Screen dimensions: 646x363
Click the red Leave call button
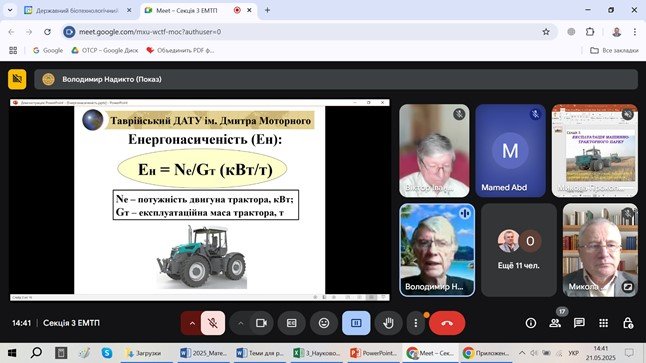coord(447,323)
